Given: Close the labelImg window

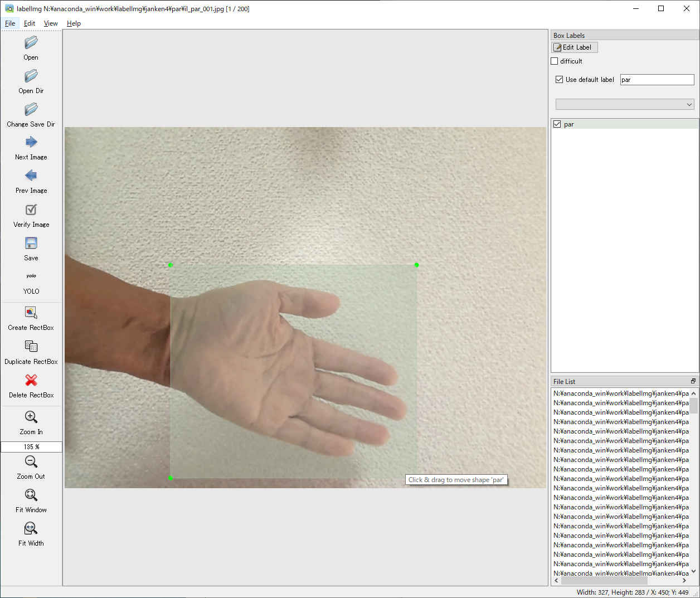Looking at the screenshot, I should point(687,8).
